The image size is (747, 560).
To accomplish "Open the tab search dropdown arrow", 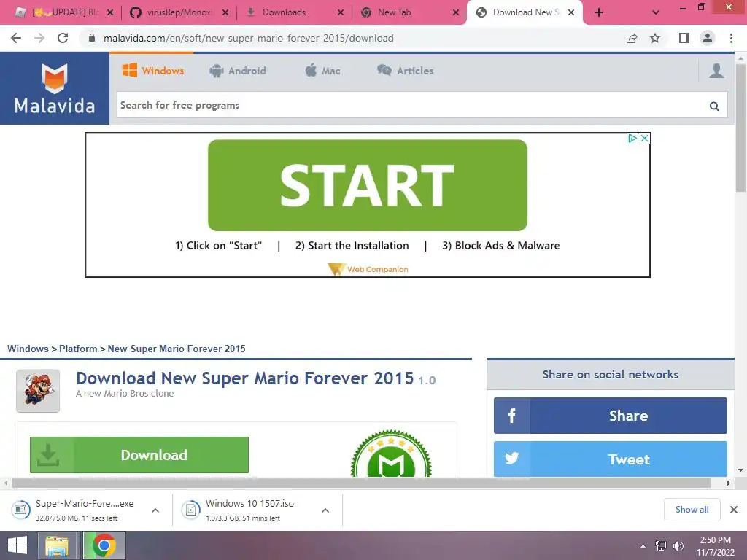I will (656, 12).
